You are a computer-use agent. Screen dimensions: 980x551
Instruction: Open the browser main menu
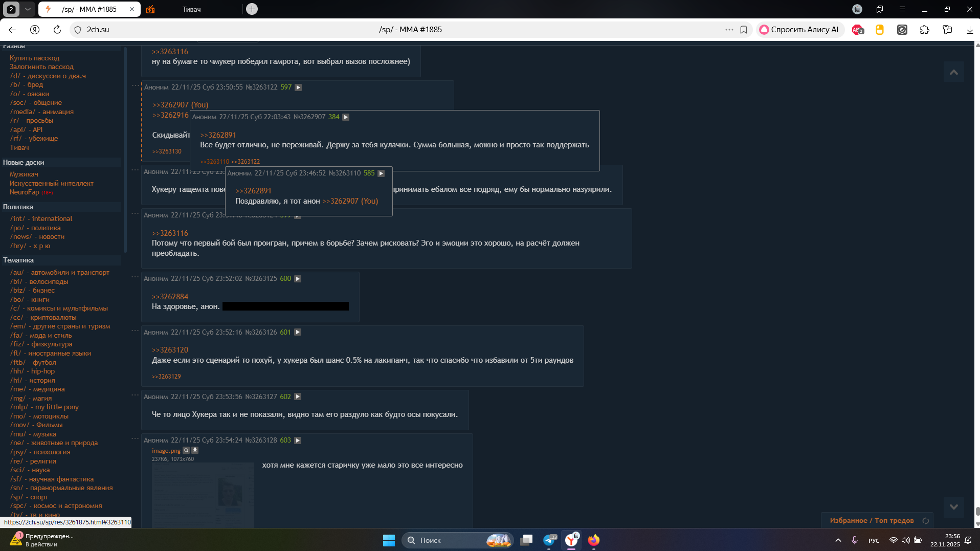[902, 9]
